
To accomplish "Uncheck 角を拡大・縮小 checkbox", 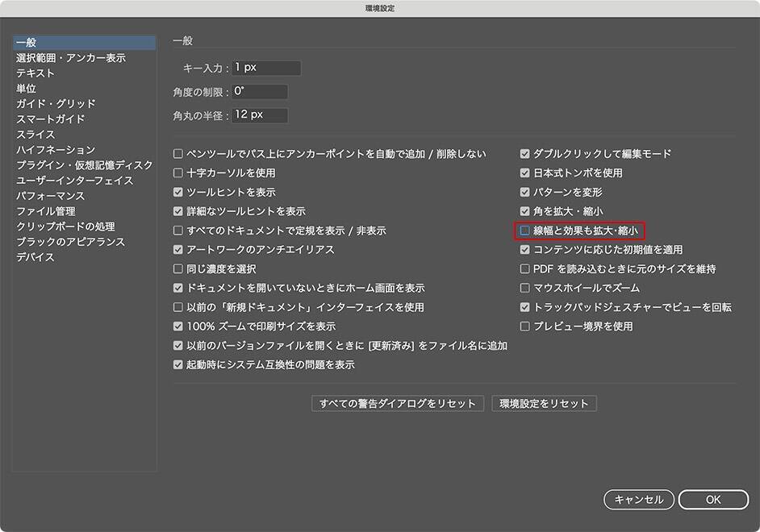I will pos(525,211).
